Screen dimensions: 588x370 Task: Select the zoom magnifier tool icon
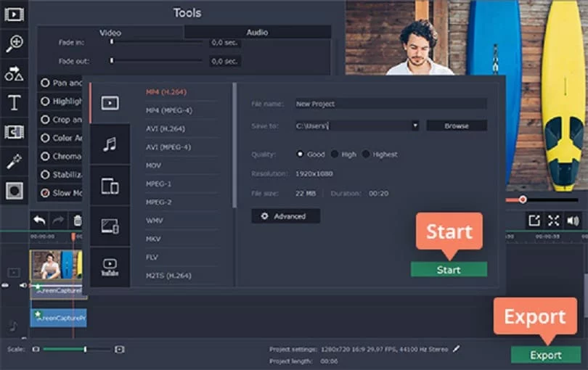tap(15, 44)
